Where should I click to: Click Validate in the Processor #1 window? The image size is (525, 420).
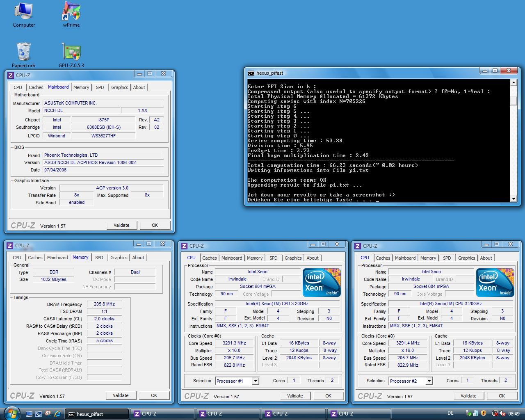pyautogui.click(x=295, y=396)
